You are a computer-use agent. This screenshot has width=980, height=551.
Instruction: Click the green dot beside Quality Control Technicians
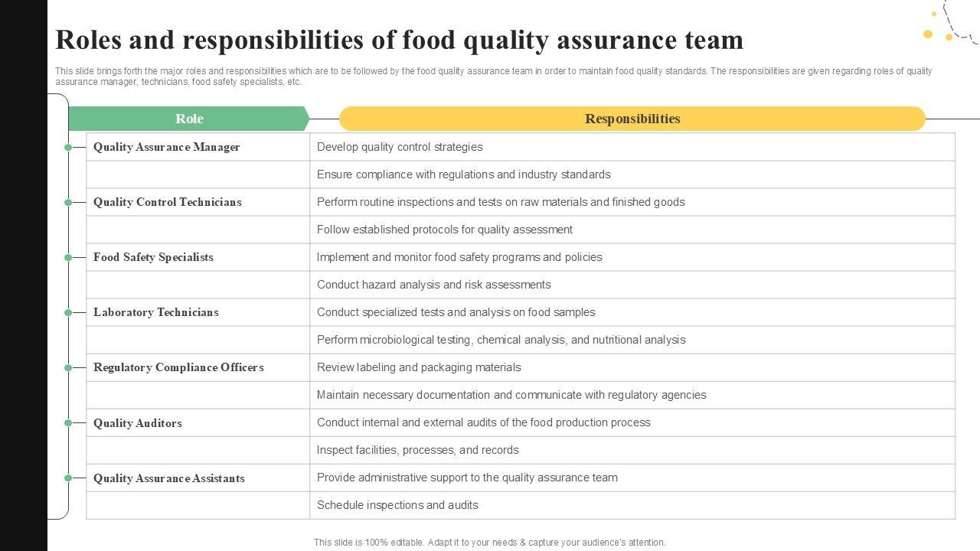pyautogui.click(x=68, y=202)
